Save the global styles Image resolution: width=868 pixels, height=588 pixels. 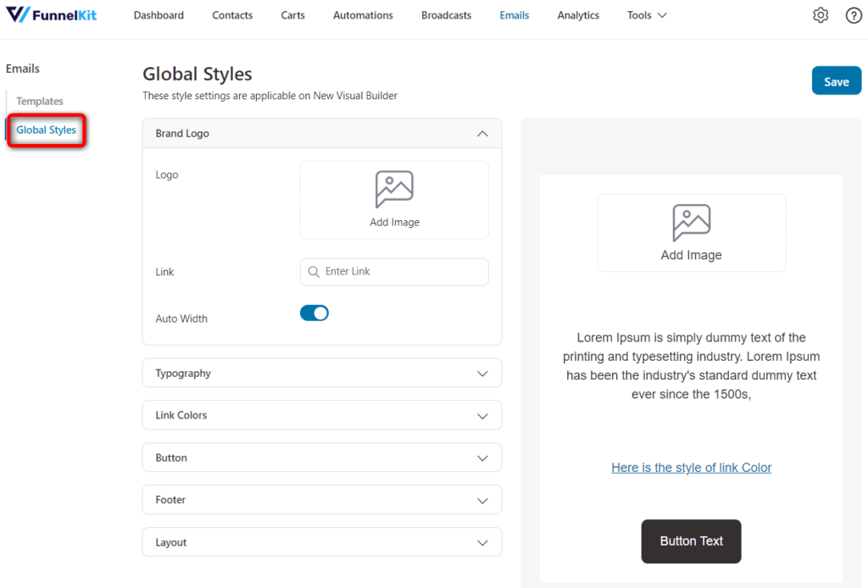837,80
